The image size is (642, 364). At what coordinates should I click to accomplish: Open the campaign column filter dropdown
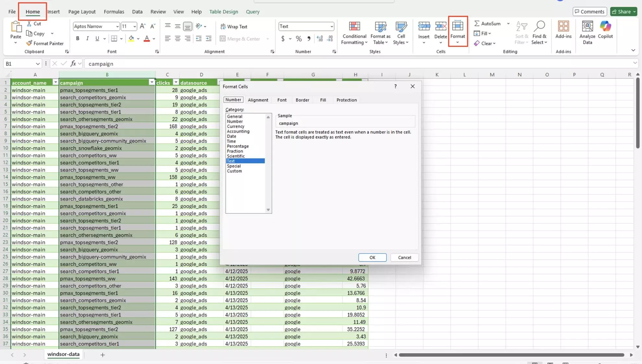click(152, 82)
